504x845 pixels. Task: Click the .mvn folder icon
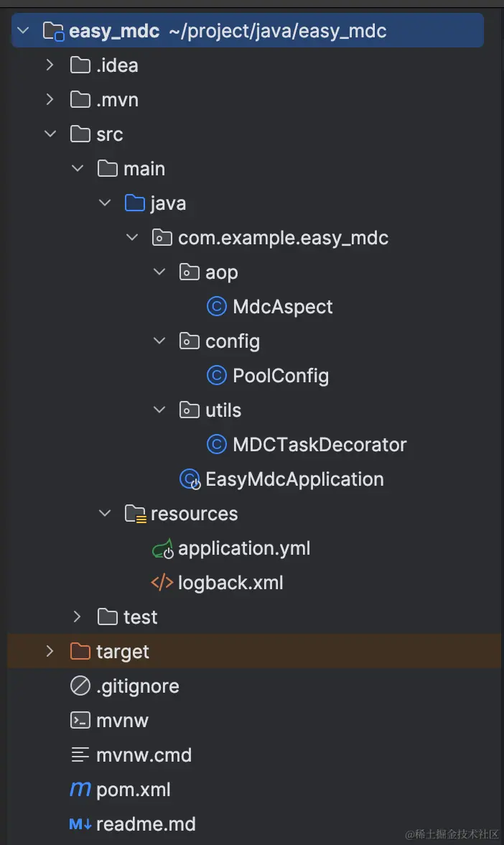[80, 100]
